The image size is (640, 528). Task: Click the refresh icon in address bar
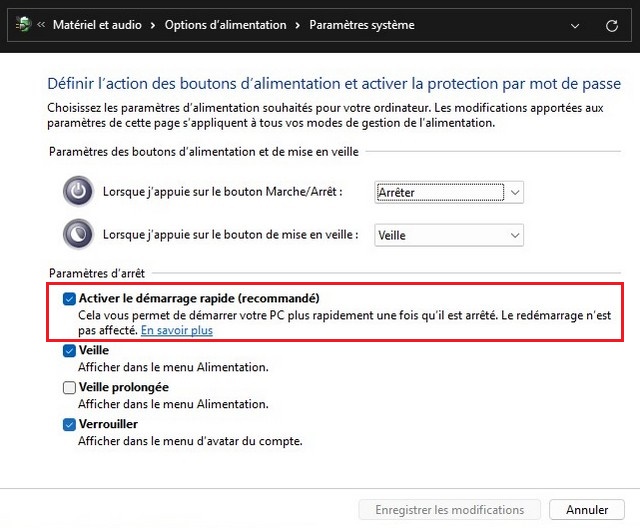(612, 25)
